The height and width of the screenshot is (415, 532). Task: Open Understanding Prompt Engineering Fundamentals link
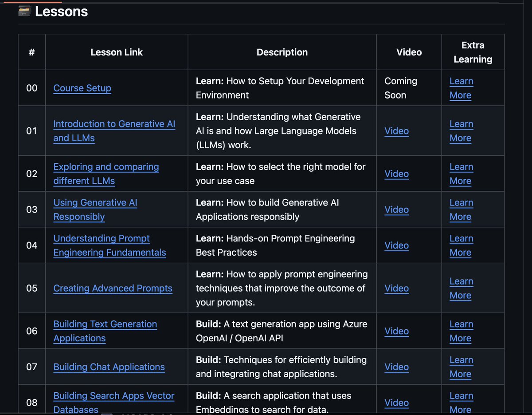[110, 245]
